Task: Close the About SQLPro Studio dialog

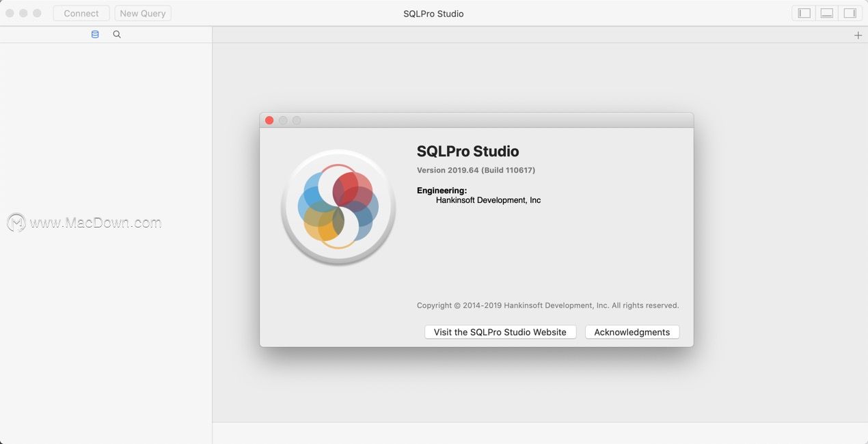Action: coord(269,120)
